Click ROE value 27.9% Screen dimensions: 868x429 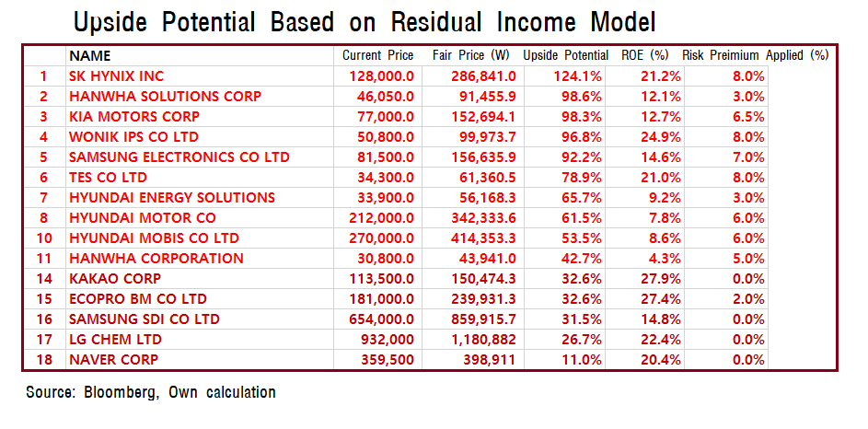click(x=660, y=279)
